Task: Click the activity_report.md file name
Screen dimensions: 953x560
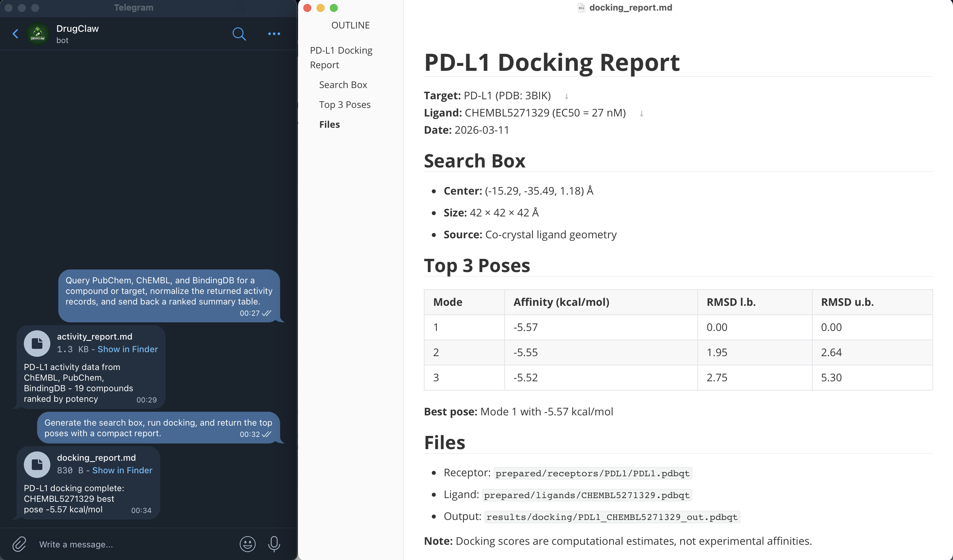Action: pos(95,337)
